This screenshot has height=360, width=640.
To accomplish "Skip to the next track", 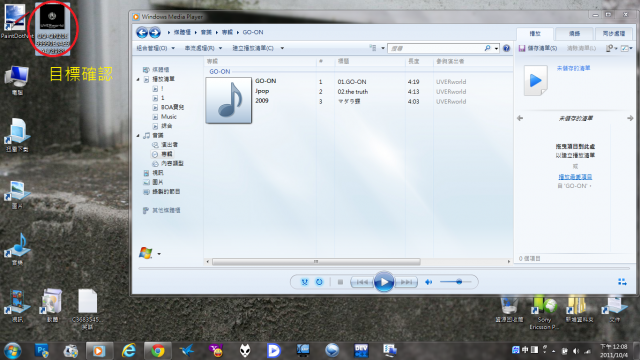I will [406, 282].
